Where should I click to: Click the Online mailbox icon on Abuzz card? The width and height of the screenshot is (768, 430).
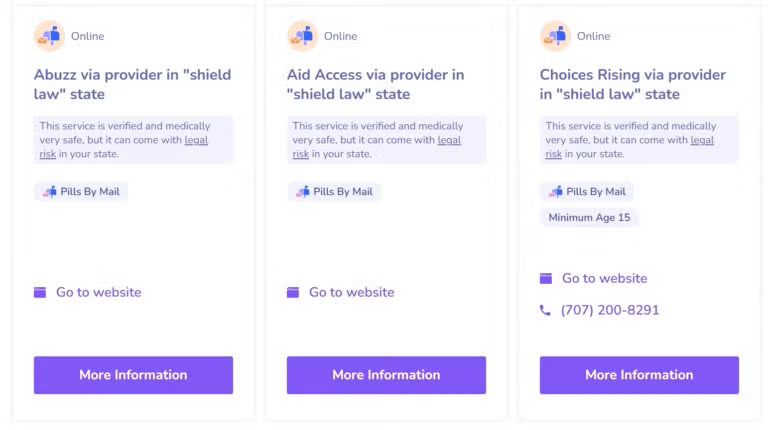(x=49, y=36)
